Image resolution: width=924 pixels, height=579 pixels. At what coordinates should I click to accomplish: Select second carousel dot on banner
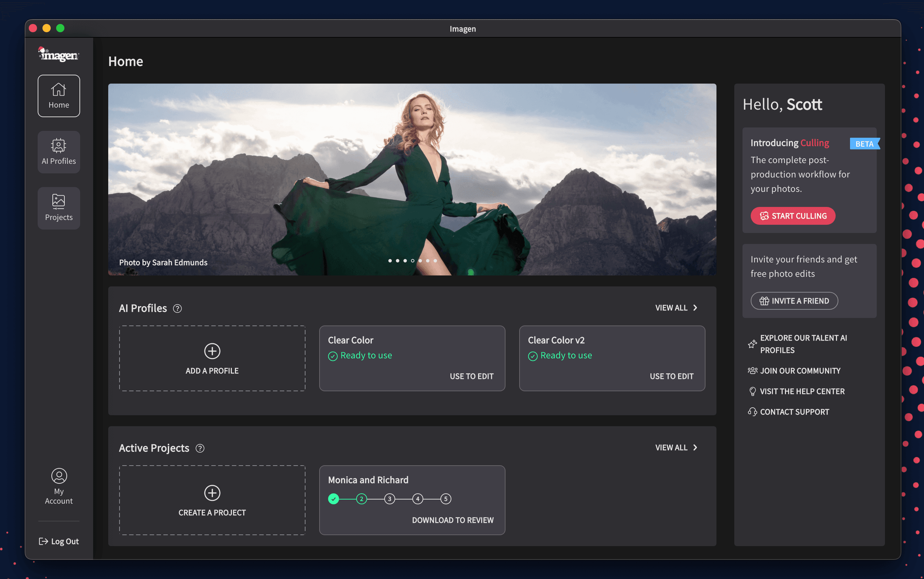pos(398,261)
